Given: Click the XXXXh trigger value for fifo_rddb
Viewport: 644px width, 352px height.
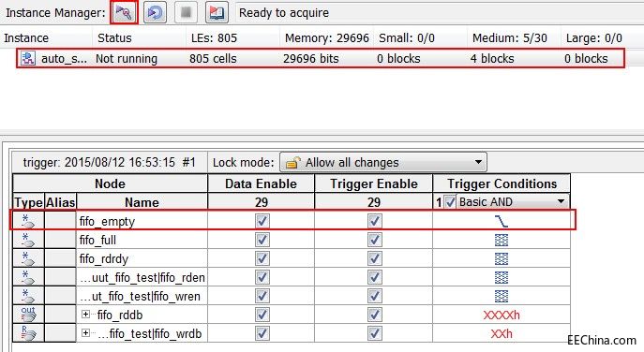Looking at the screenshot, I should coord(502,315).
